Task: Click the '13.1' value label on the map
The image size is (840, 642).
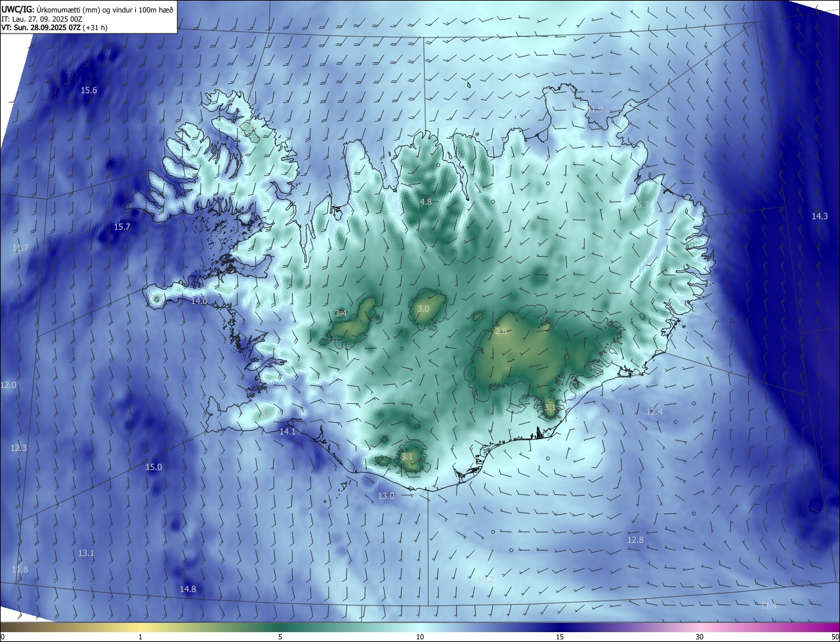Action: click(x=86, y=554)
